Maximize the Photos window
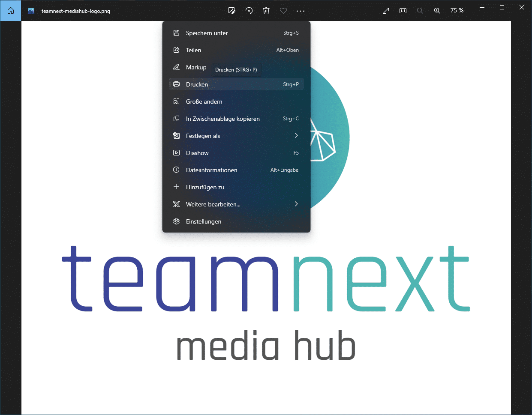Image resolution: width=532 pixels, height=415 pixels. [x=502, y=7]
